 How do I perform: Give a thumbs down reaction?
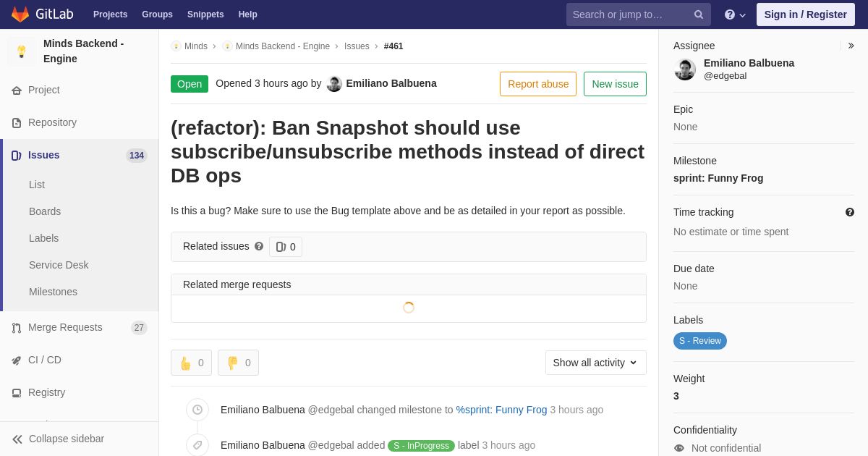tap(238, 363)
